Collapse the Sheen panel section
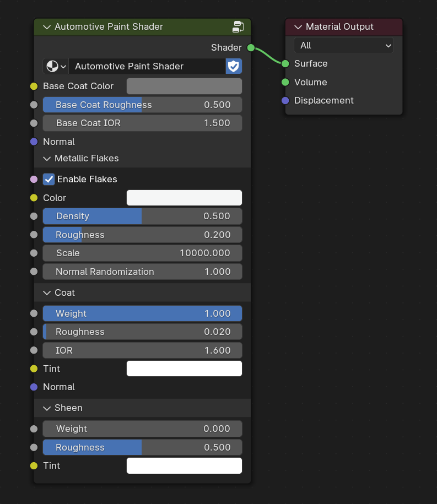This screenshot has height=504, width=437. (47, 408)
